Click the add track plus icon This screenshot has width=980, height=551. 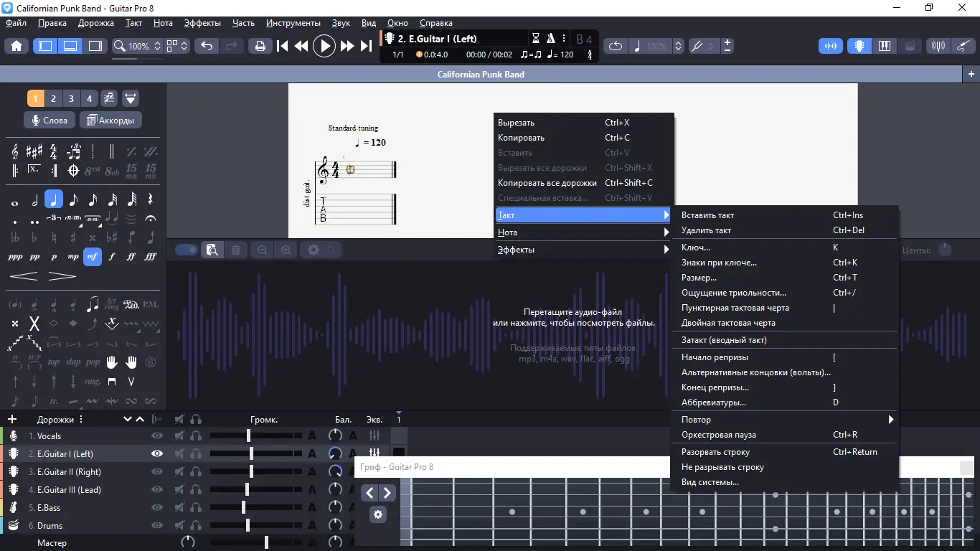[x=12, y=419]
